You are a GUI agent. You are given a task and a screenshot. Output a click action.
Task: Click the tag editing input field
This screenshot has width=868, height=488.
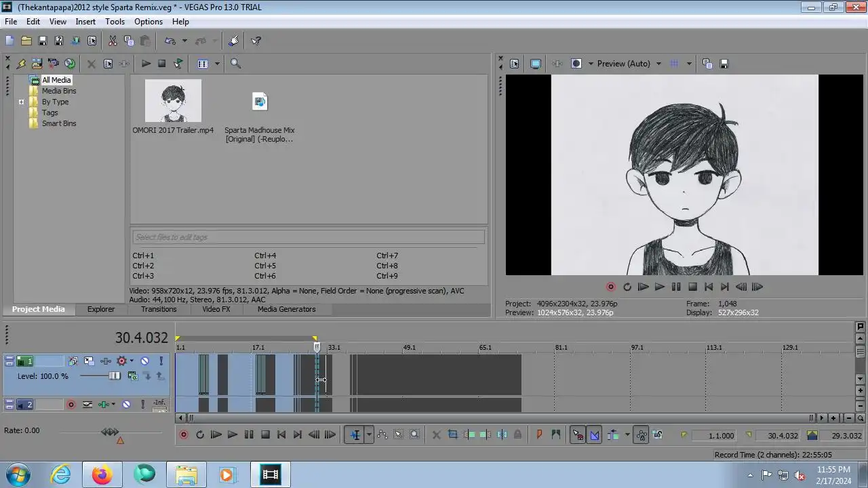click(309, 237)
